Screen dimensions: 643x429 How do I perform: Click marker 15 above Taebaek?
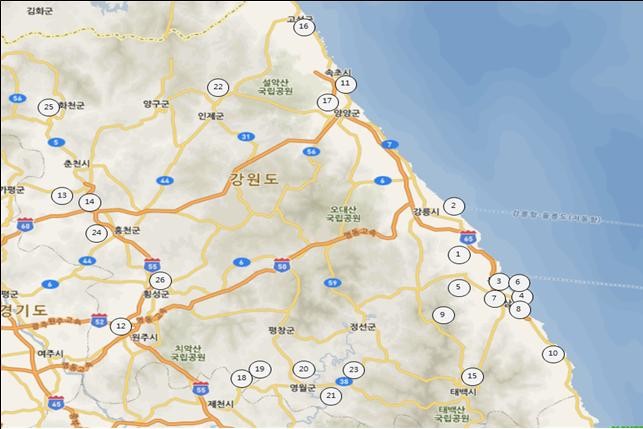coord(472,376)
